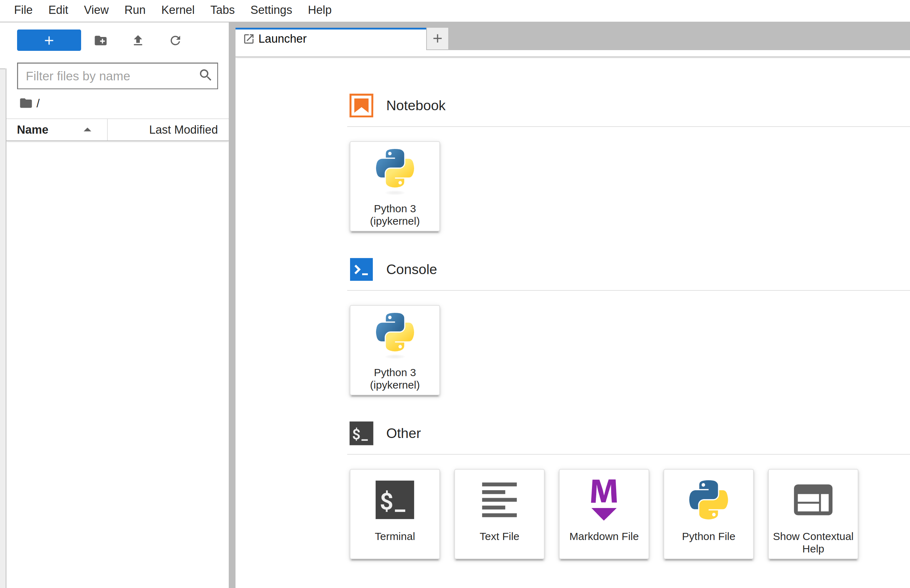Click the Notebook section heading text

click(x=416, y=105)
